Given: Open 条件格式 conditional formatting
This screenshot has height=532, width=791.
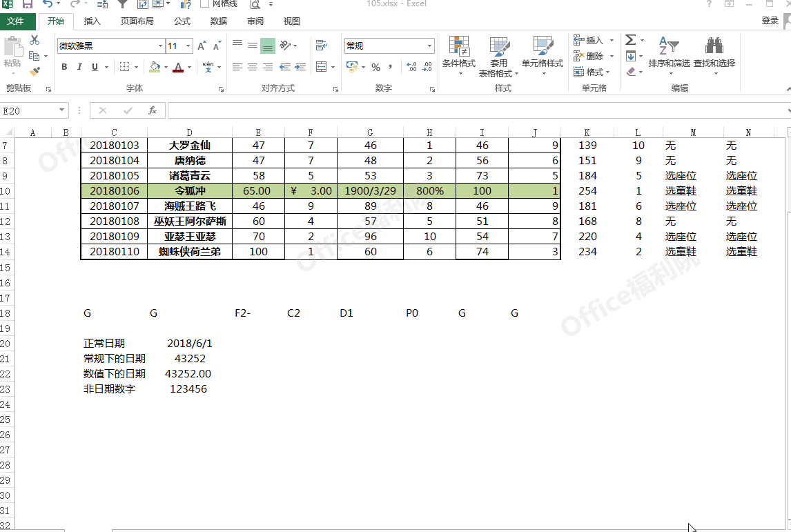Looking at the screenshot, I should coord(459,55).
